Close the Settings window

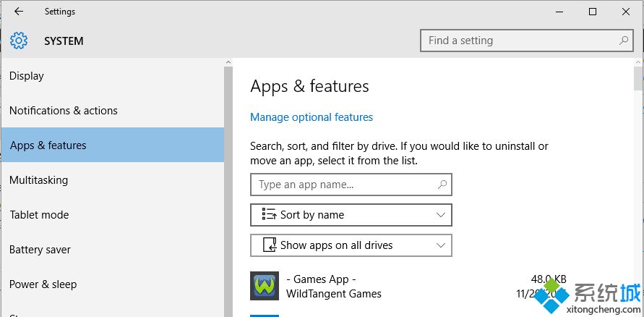[x=625, y=12]
